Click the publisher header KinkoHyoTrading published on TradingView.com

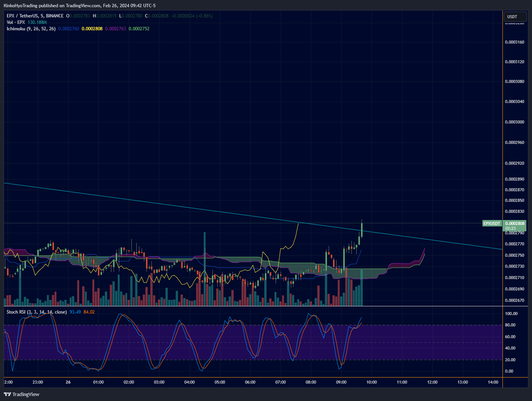[53, 6]
